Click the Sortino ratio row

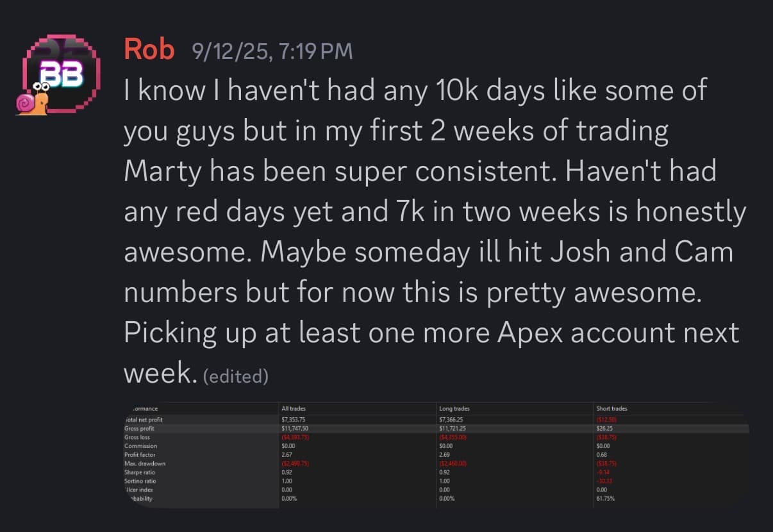[139, 481]
